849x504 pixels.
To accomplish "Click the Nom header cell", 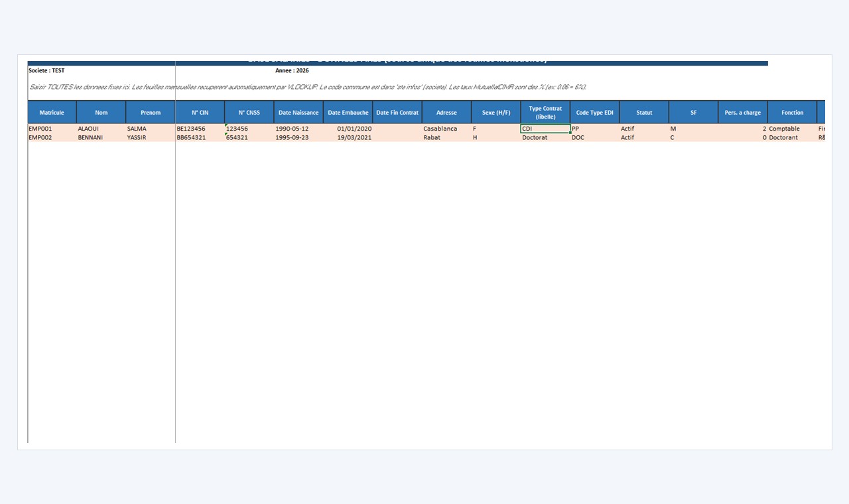I will pyautogui.click(x=101, y=112).
